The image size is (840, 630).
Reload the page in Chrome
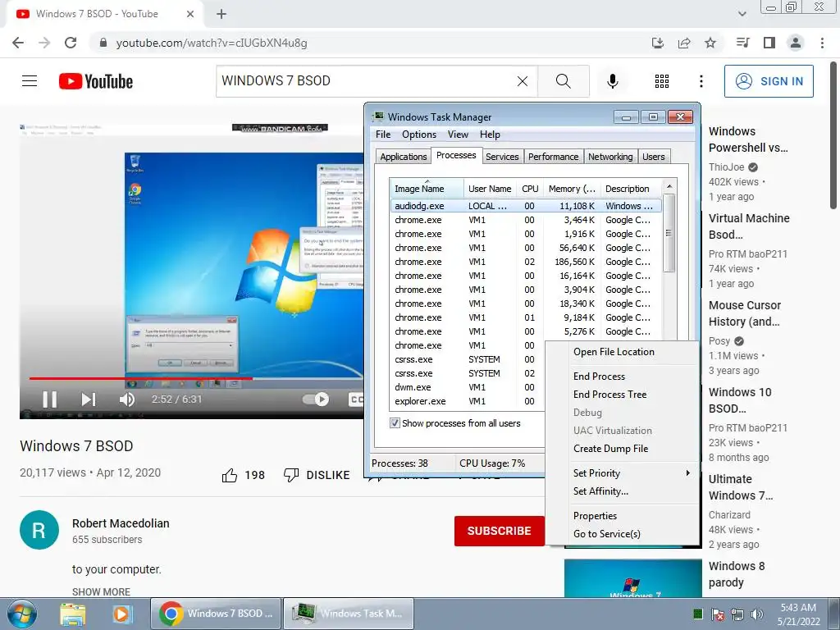[71, 43]
